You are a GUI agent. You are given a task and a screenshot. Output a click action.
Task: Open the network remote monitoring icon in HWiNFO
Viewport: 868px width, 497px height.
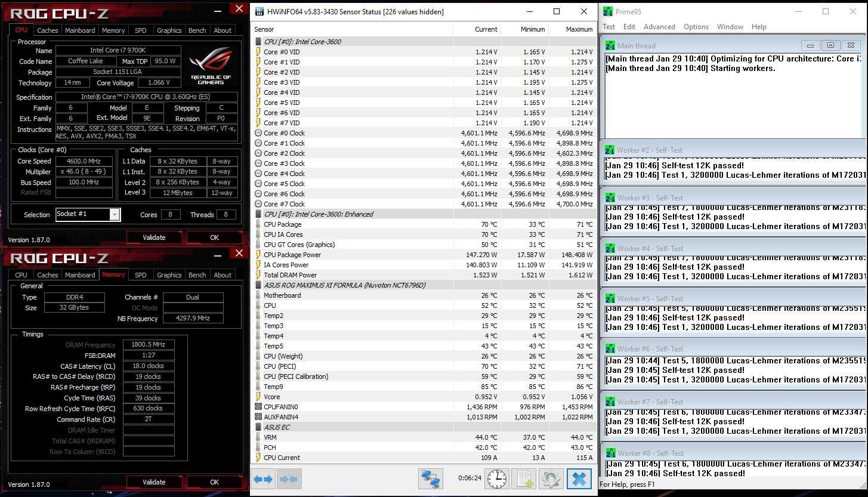point(430,479)
